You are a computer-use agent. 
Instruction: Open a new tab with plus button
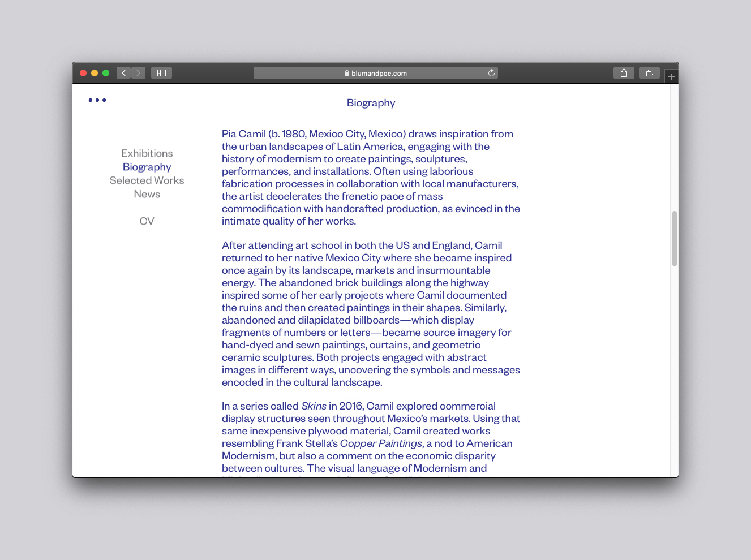[671, 76]
